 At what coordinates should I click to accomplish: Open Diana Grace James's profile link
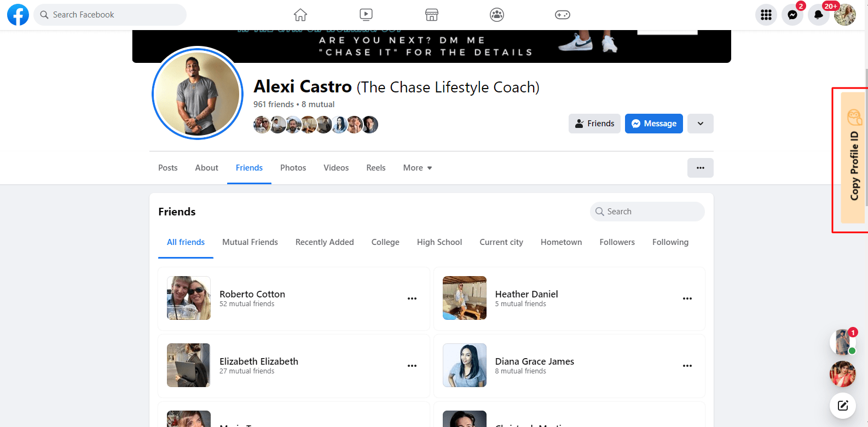pos(535,361)
